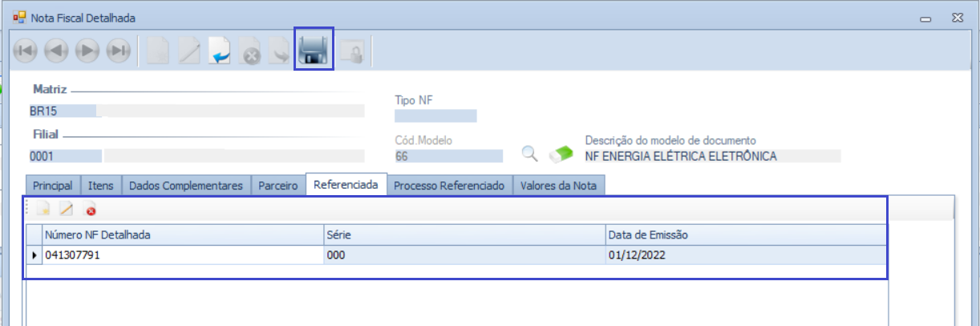Click the Tipo NF field
980x326 pixels.
[435, 116]
